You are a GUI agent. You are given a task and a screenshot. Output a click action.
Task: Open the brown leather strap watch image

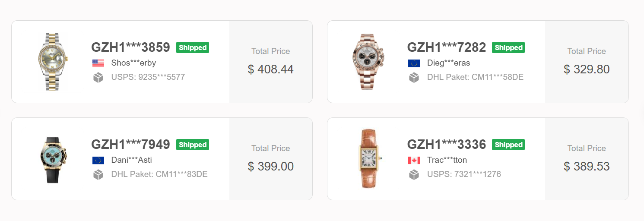click(x=368, y=159)
